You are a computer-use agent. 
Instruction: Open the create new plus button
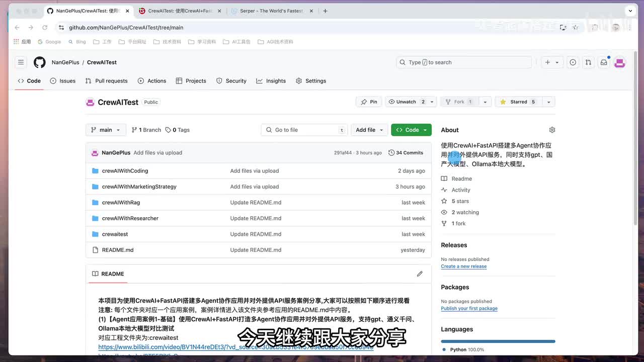(547, 62)
